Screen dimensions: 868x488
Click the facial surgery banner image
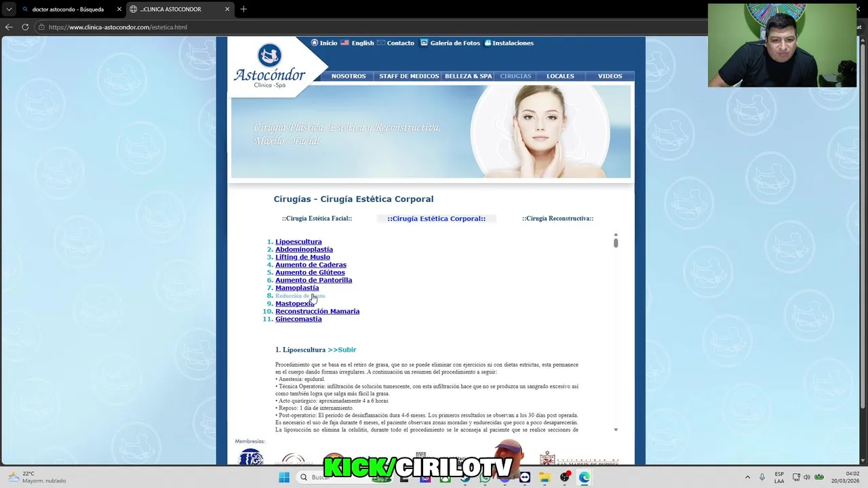(431, 131)
